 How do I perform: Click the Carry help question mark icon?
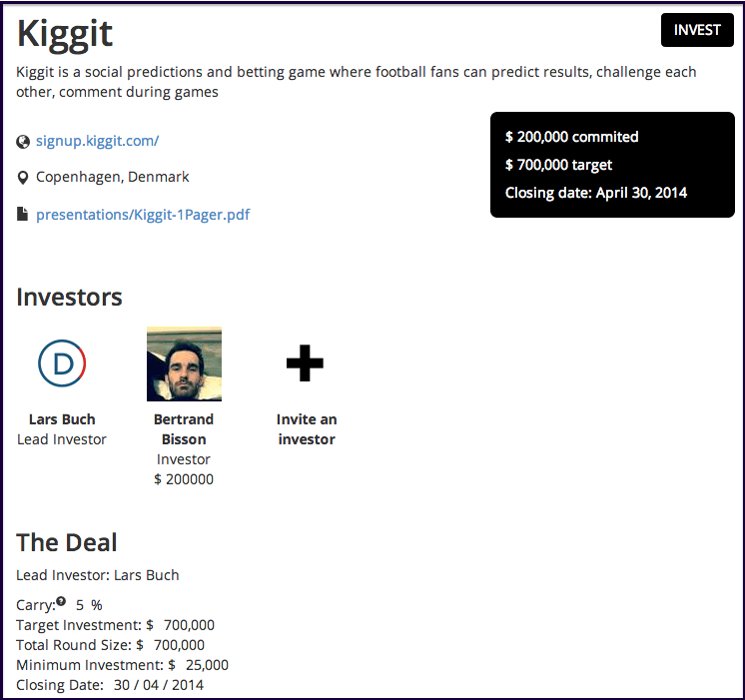[x=61, y=601]
